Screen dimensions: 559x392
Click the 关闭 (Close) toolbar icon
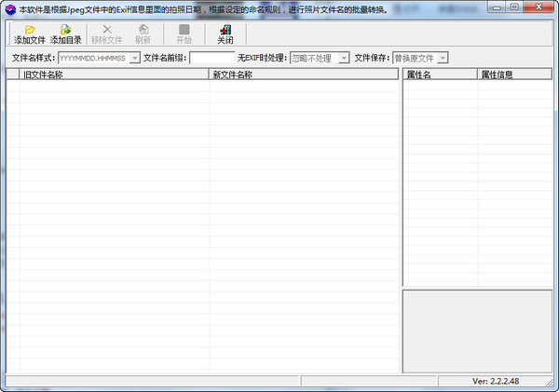coord(225,30)
